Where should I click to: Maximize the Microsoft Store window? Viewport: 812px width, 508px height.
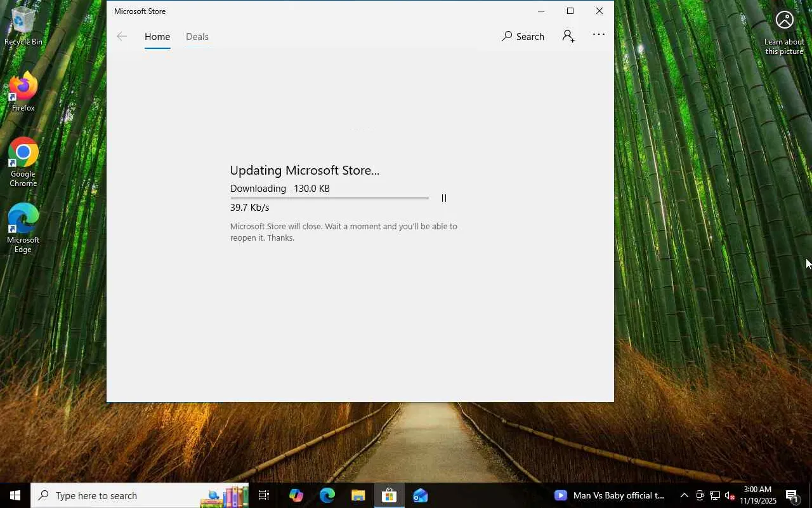[x=570, y=11]
